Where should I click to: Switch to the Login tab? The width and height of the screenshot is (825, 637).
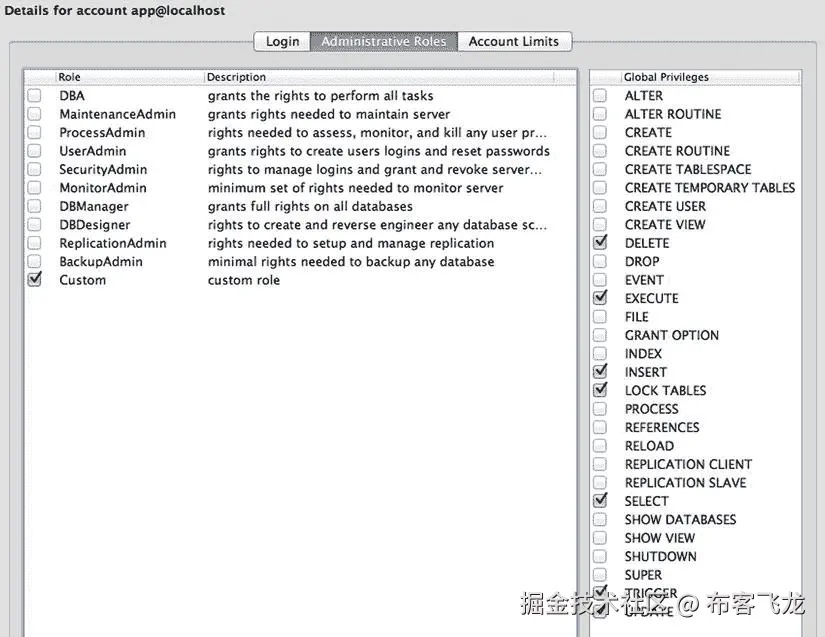[x=283, y=42]
